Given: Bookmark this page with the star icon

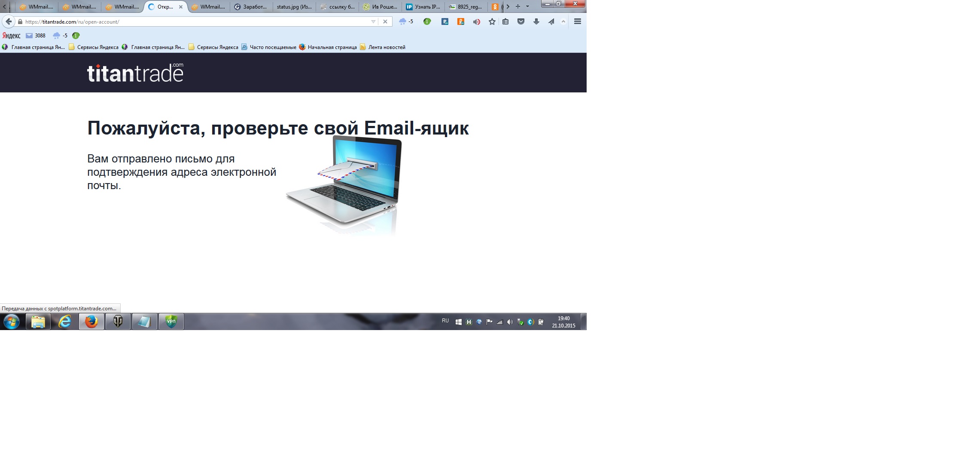Looking at the screenshot, I should pos(492,21).
